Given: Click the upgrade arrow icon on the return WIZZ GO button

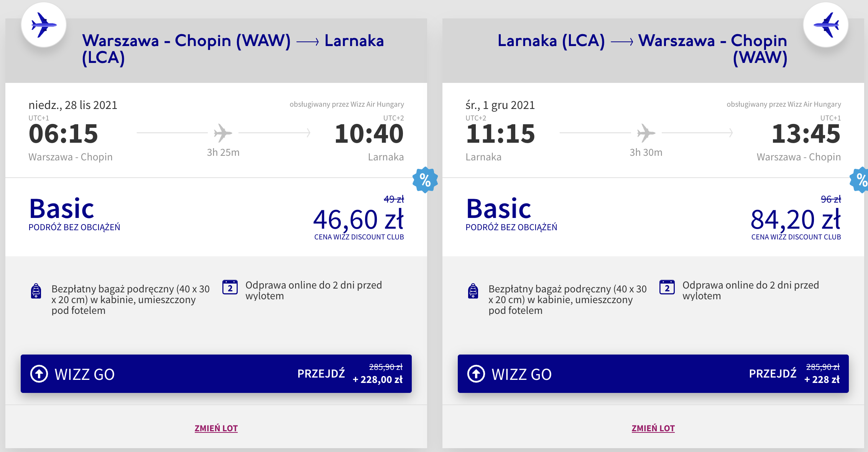Looking at the screenshot, I should coord(476,374).
